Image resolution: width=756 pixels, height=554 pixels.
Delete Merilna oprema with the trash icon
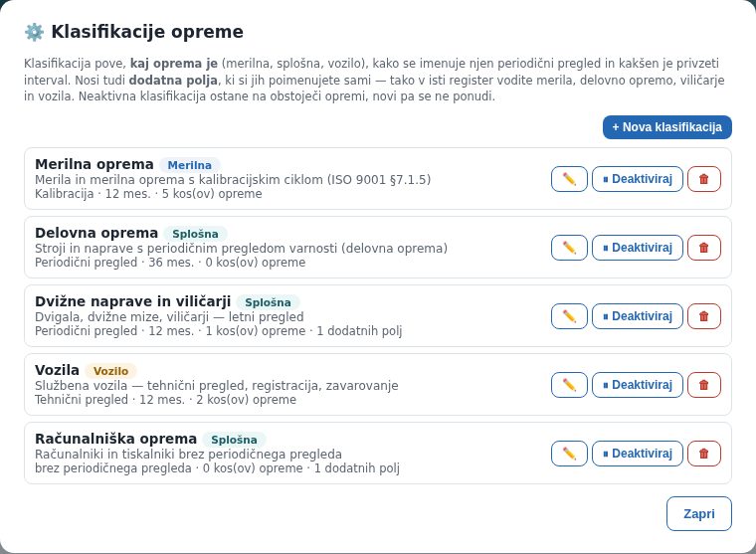point(704,179)
